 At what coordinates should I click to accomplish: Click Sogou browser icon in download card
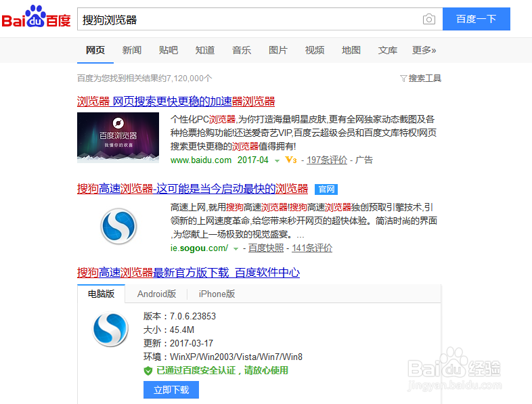(110, 329)
